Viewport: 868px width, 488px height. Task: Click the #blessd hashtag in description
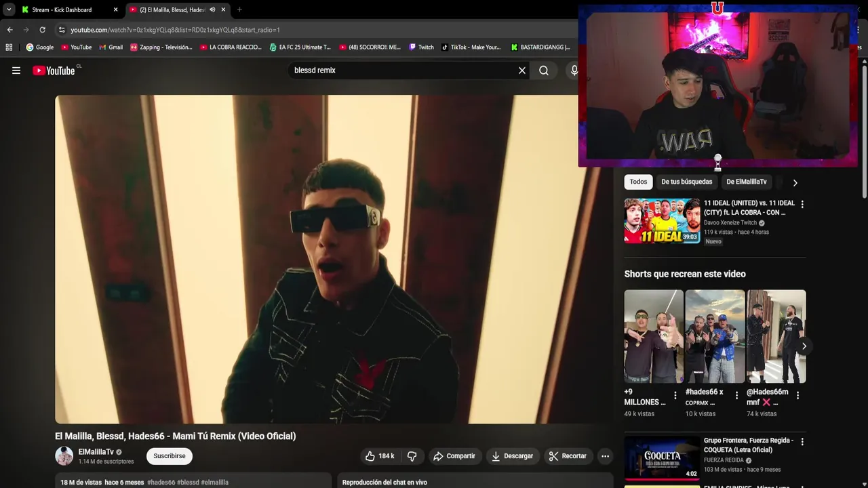[x=189, y=483]
